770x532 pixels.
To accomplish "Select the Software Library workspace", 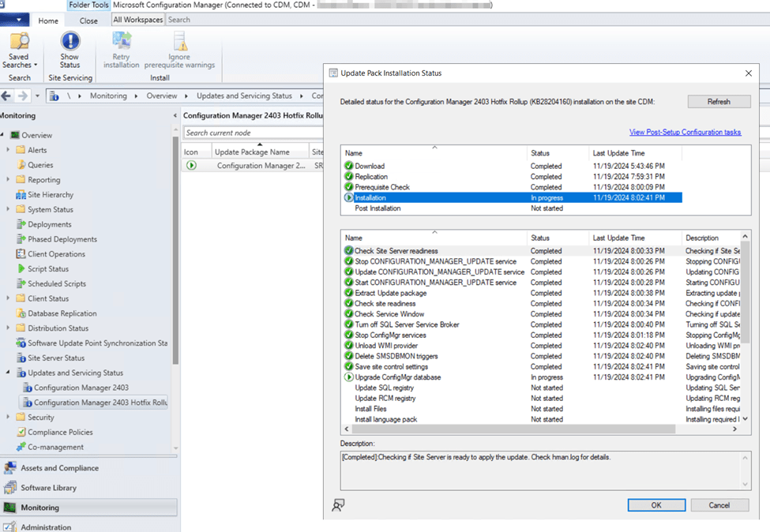I will coord(48,488).
